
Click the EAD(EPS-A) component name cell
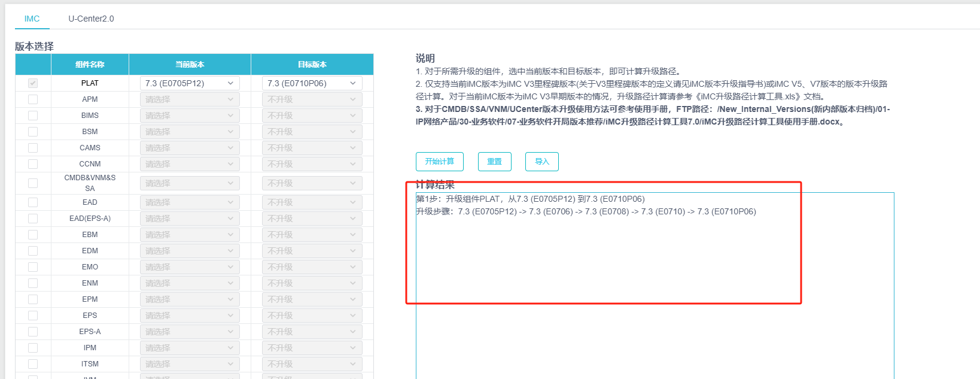pos(90,219)
